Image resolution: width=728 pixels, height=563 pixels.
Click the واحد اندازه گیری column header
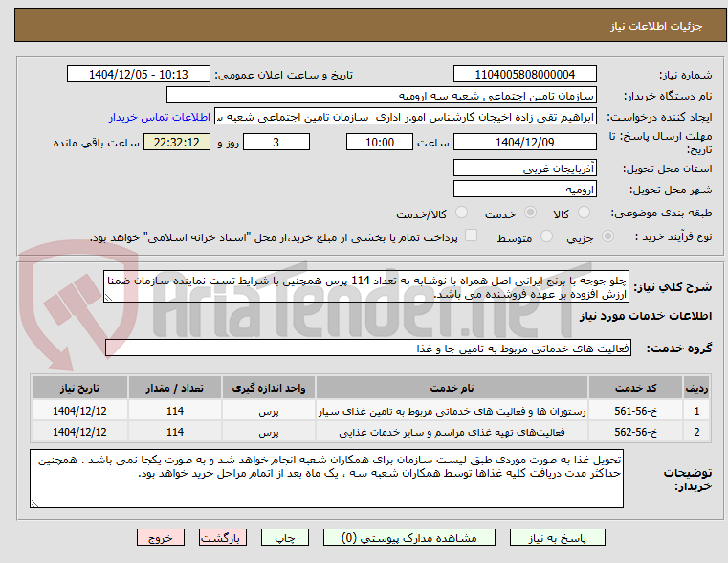[269, 388]
